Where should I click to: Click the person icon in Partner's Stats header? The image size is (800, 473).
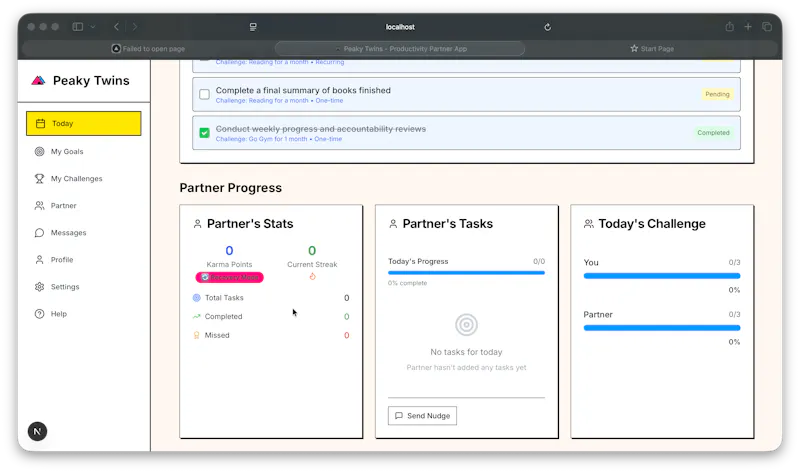click(197, 224)
